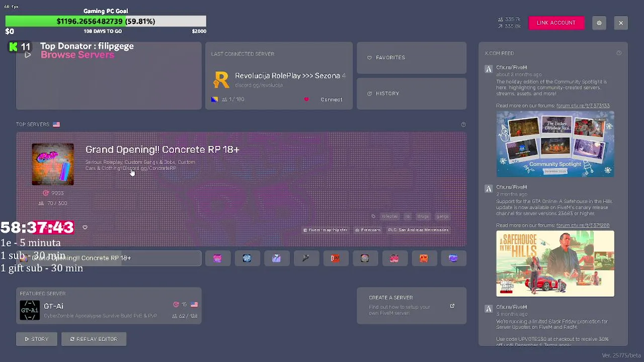
Task: Open the CREATE A SERVER card
Action: 412,306
